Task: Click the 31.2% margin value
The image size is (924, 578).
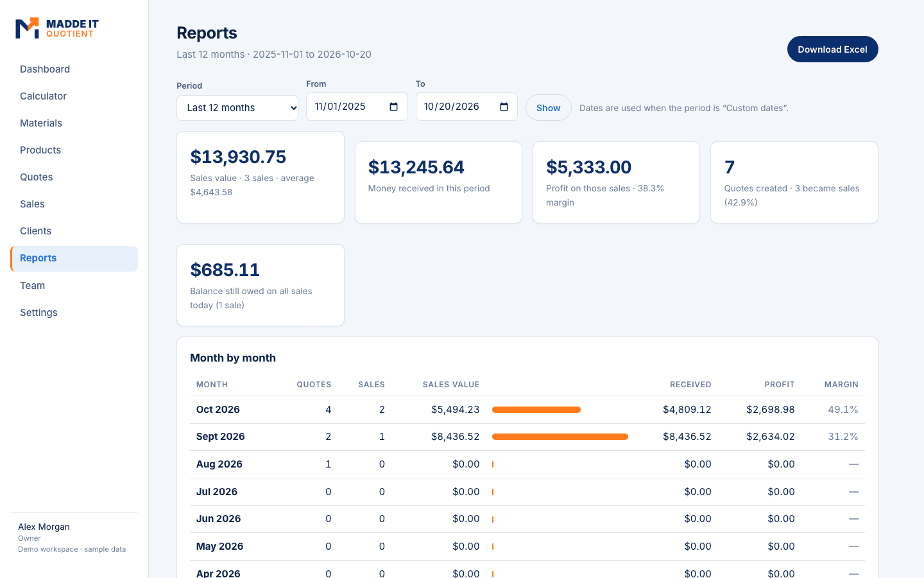Action: click(x=843, y=437)
